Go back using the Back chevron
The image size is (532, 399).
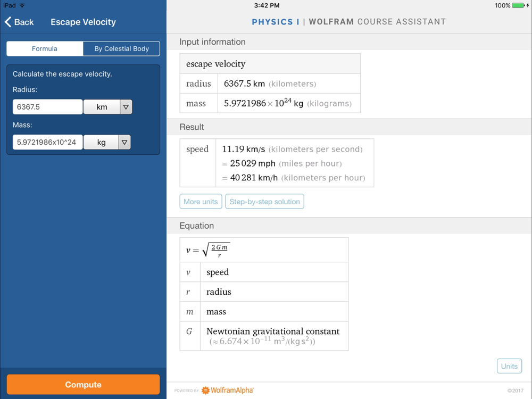tap(19, 22)
